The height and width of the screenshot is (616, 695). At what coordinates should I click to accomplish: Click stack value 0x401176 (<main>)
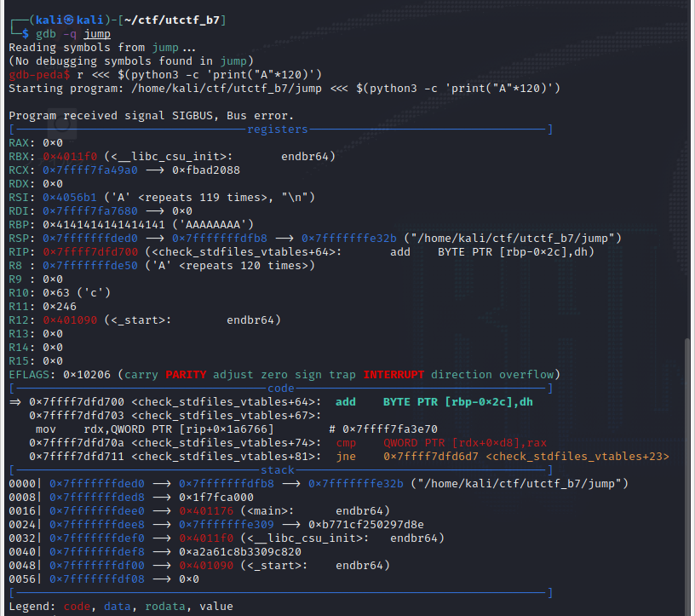click(206, 511)
